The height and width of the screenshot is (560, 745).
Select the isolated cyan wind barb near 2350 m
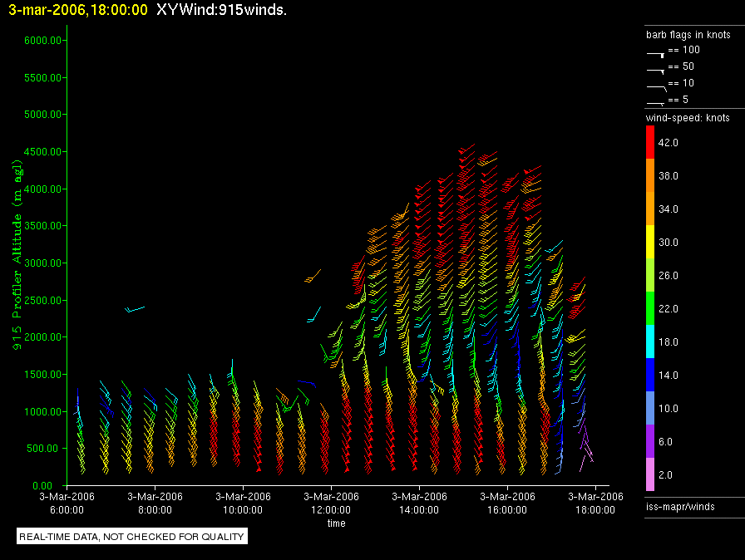pyautogui.click(x=134, y=309)
